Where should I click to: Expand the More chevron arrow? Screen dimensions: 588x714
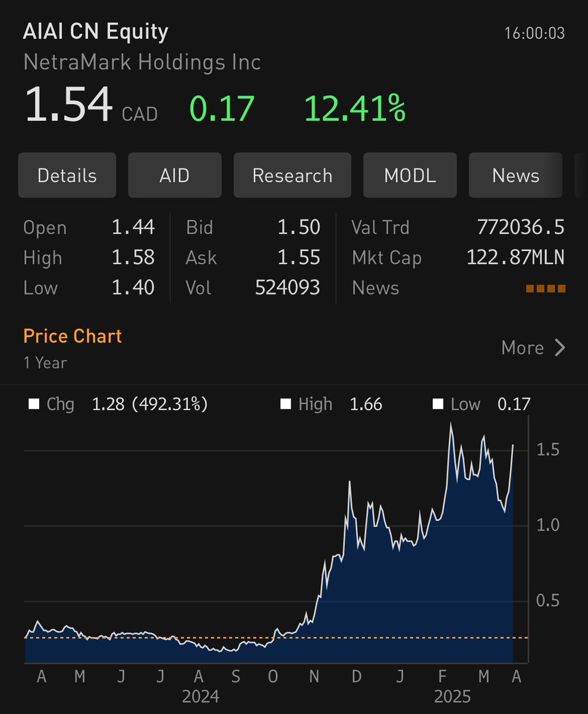[559, 347]
